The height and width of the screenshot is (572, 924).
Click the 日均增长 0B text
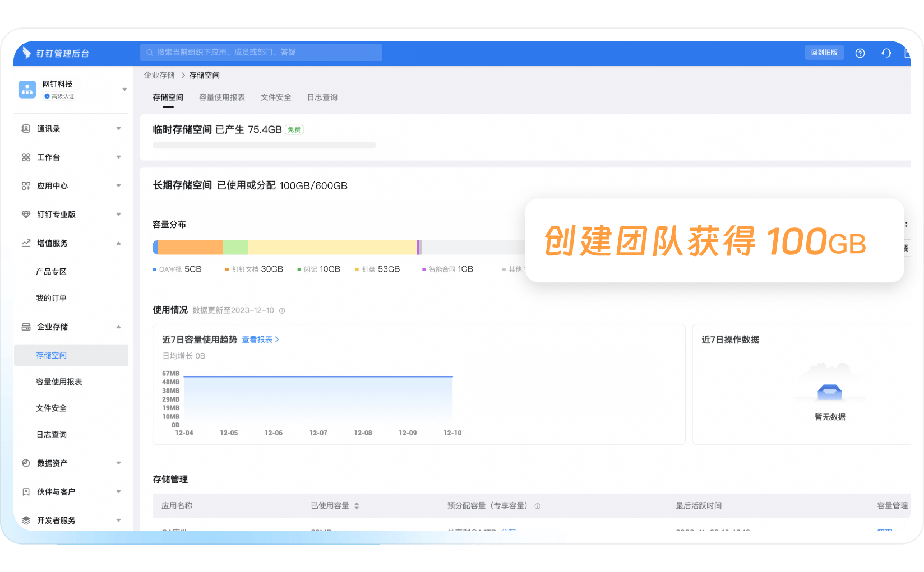(x=184, y=356)
